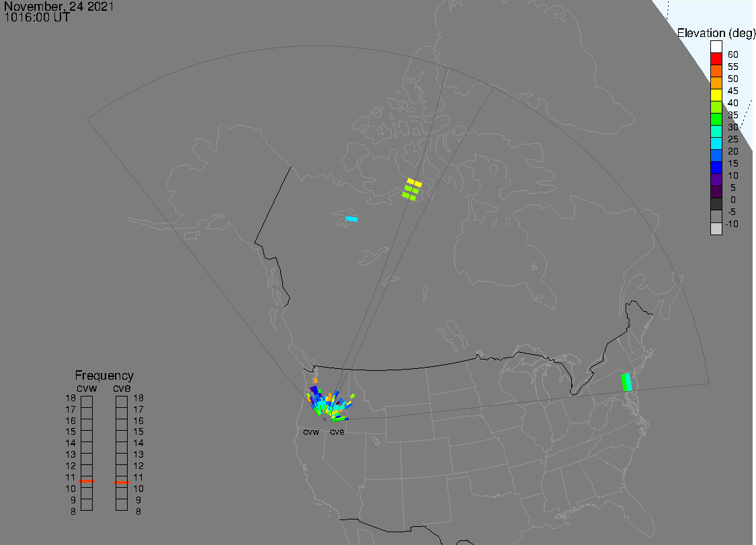Image resolution: width=756 pixels, height=545 pixels.
Task: Click the red frequency marker on cvw bar
Action: tap(87, 481)
